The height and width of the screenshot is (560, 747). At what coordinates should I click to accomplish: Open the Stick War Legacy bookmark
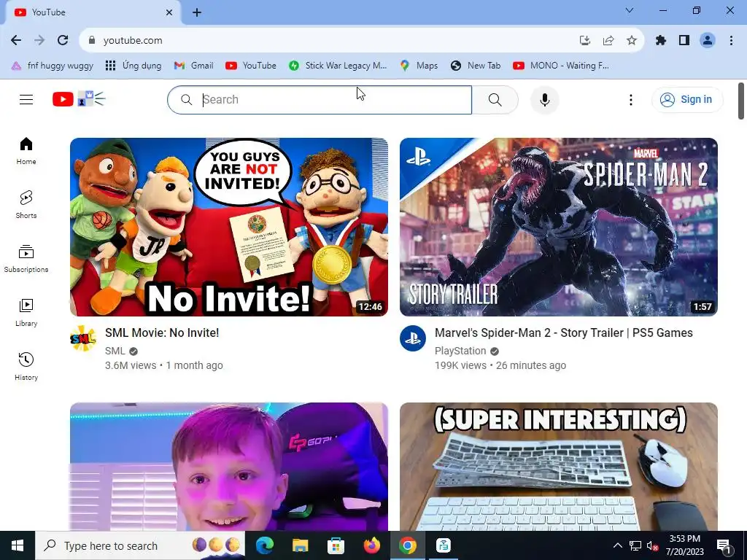click(x=338, y=66)
